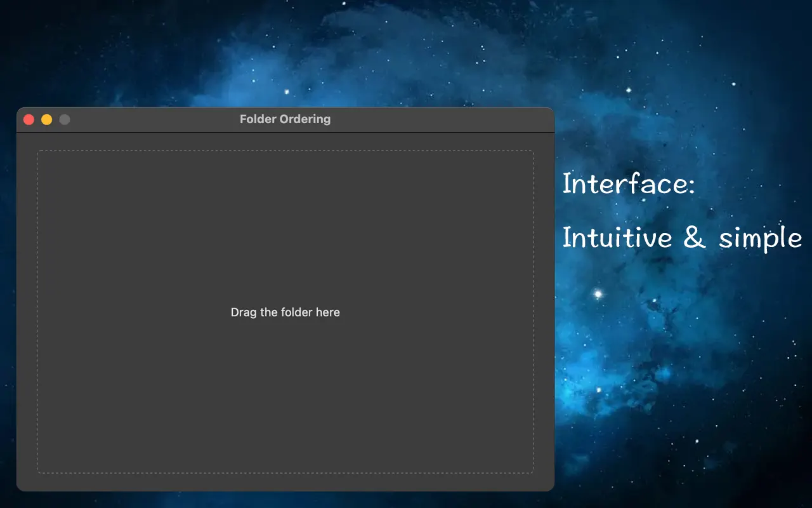Screen dimensions: 812x508
Task: Click the Folder Ordering title text
Action: click(285, 119)
